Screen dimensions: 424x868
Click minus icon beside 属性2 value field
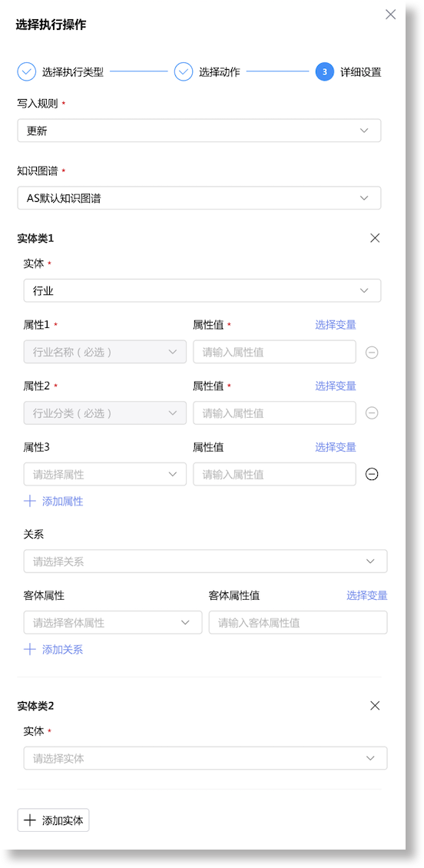(372, 413)
